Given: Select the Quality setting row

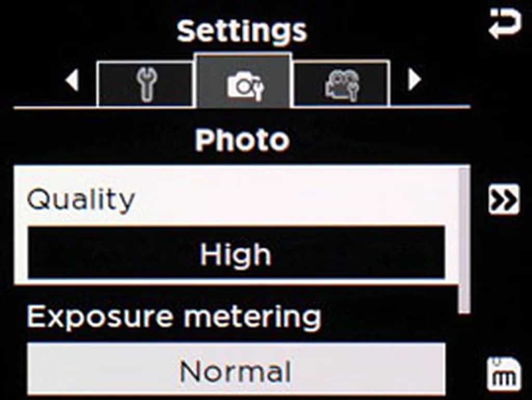Looking at the screenshot, I should (x=236, y=225).
